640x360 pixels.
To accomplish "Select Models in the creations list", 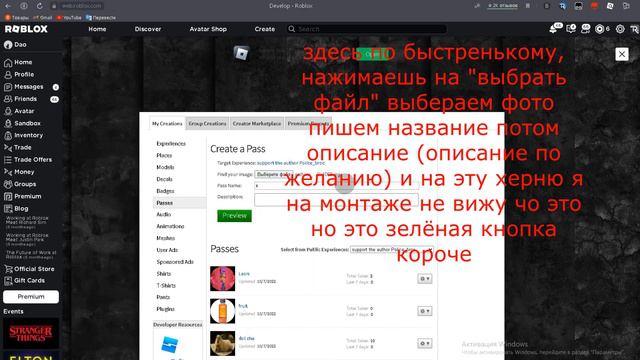I will (x=165, y=167).
